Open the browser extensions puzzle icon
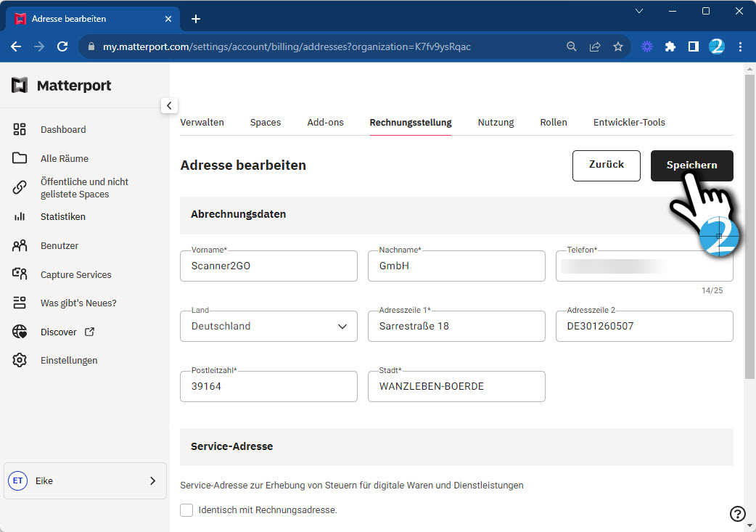The height and width of the screenshot is (532, 756). click(x=670, y=46)
